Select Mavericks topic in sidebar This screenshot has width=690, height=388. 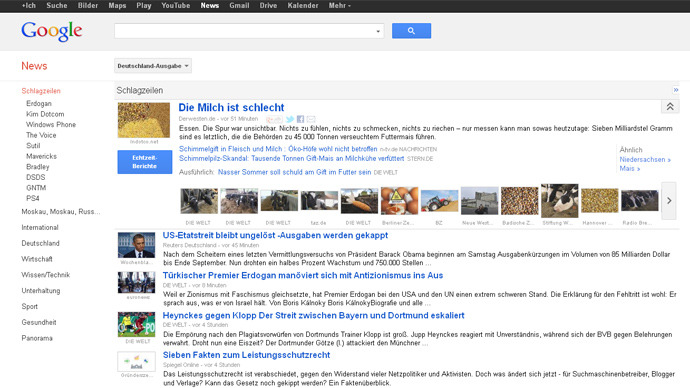tap(41, 156)
